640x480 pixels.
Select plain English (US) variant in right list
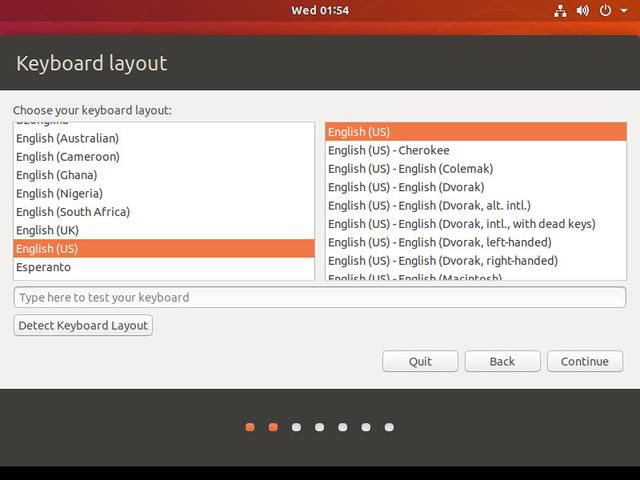tap(476, 132)
